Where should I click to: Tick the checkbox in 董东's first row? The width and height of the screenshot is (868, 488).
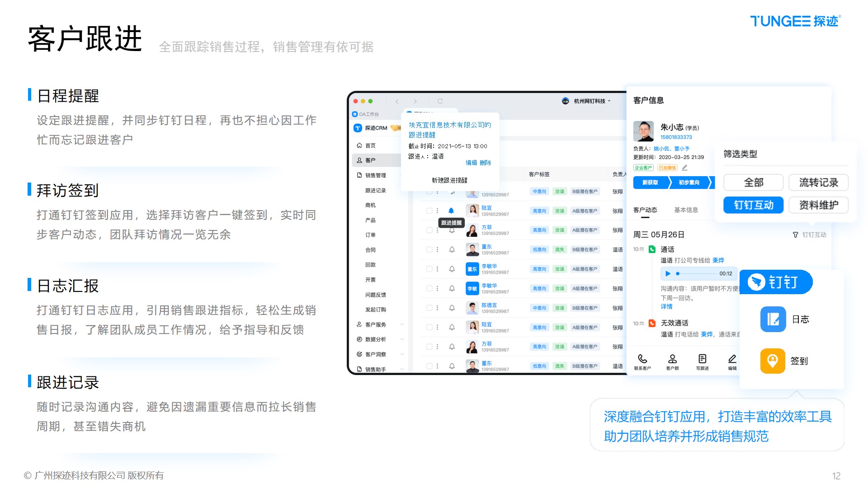(429, 249)
